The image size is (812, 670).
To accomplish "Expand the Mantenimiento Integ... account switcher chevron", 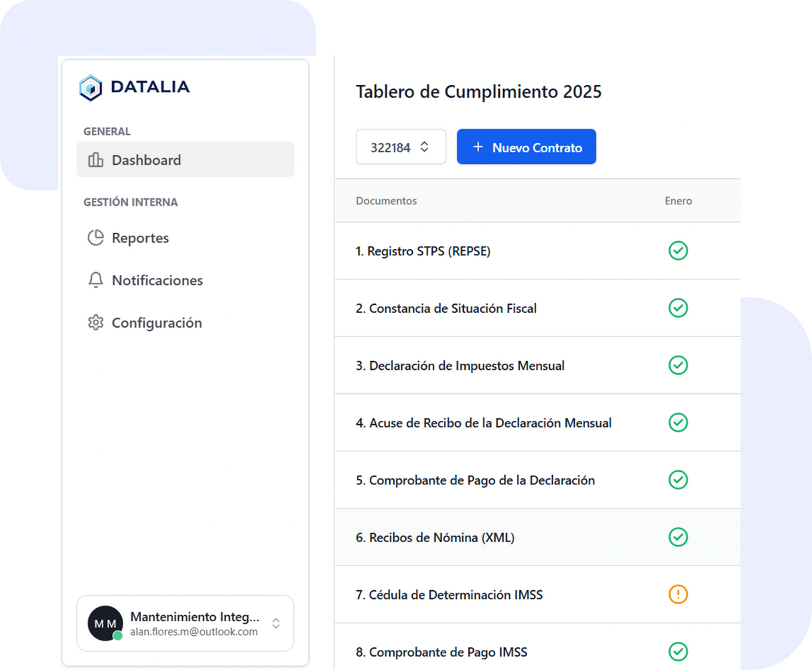I will point(276,623).
